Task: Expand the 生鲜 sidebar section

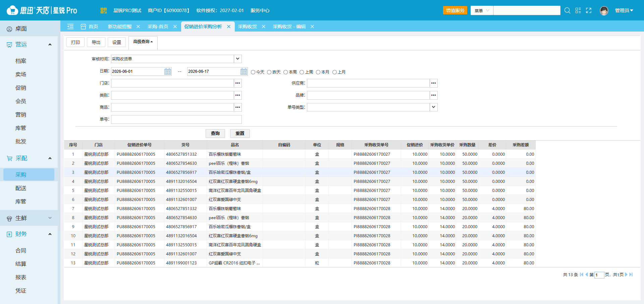Action: pyautogui.click(x=29, y=218)
